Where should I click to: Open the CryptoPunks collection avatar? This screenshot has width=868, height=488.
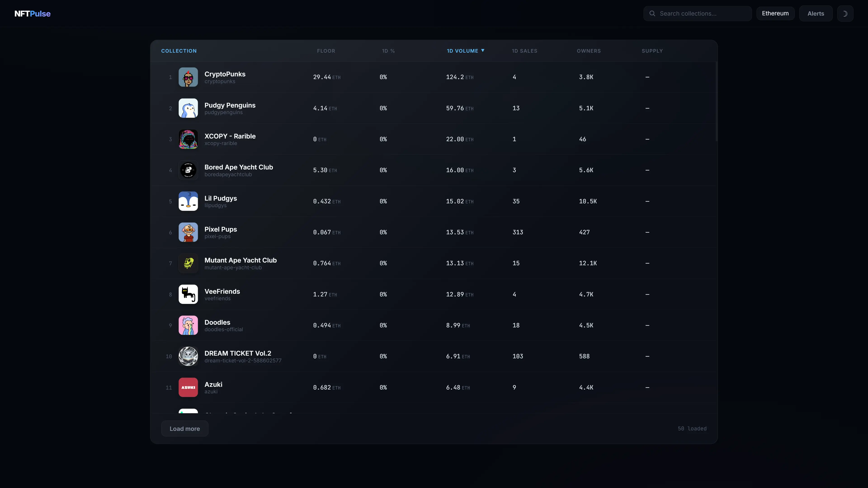point(188,77)
